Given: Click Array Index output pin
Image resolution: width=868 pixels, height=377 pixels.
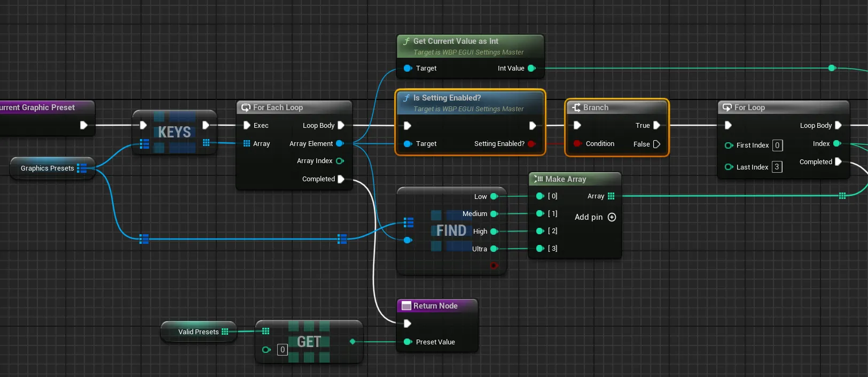Looking at the screenshot, I should [x=340, y=161].
